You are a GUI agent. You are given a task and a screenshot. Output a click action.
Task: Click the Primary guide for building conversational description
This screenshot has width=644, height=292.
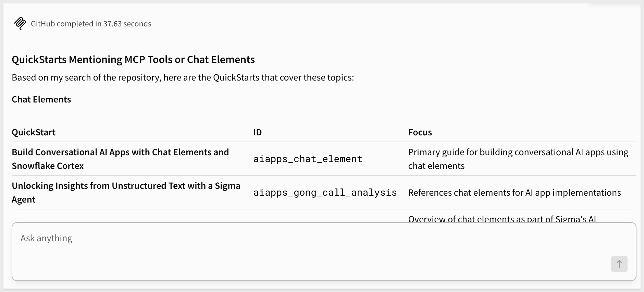pos(518,159)
